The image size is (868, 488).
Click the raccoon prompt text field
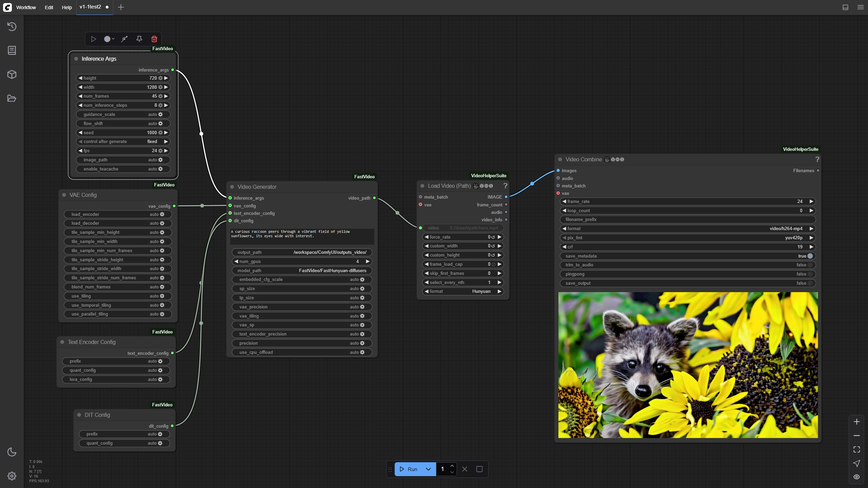click(x=302, y=236)
